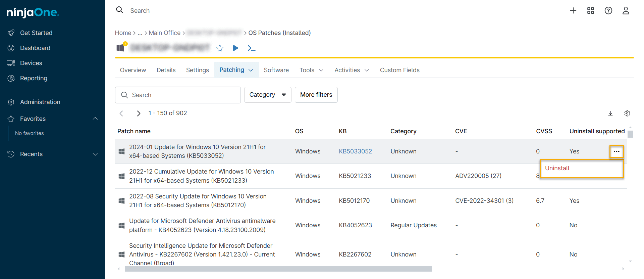Open table column settings gear icon
This screenshot has width=644, height=279.
point(627,113)
